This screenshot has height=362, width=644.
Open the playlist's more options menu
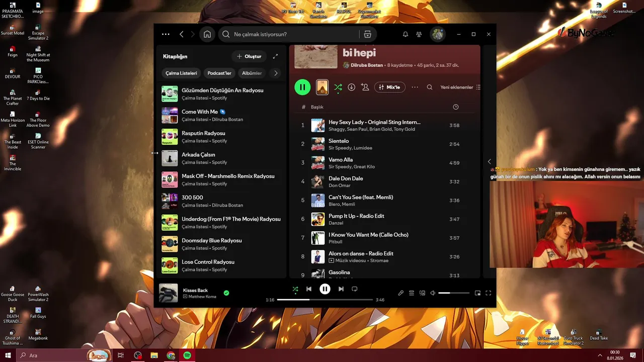(415, 87)
